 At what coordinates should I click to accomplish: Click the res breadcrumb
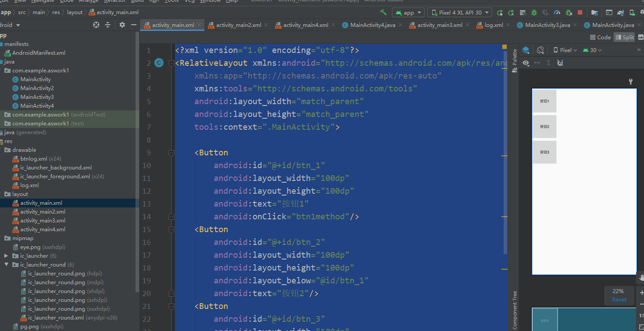[56, 12]
